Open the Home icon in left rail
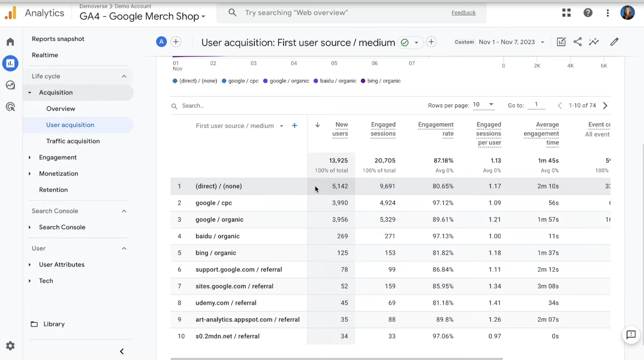The height and width of the screenshot is (360, 644). pyautogui.click(x=10, y=41)
